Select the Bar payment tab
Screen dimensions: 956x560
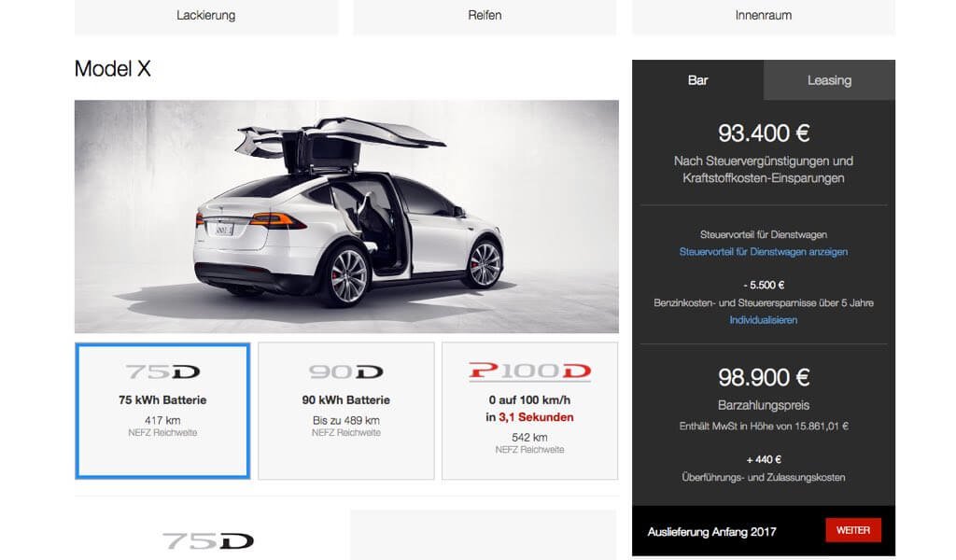tap(697, 80)
